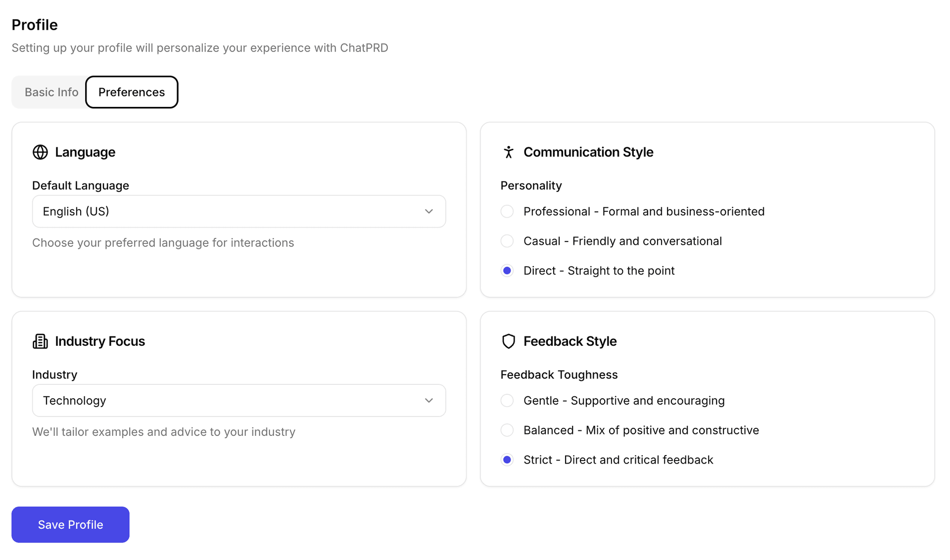The height and width of the screenshot is (560, 950).
Task: Click the globe icon beside Language
Action: [40, 152]
